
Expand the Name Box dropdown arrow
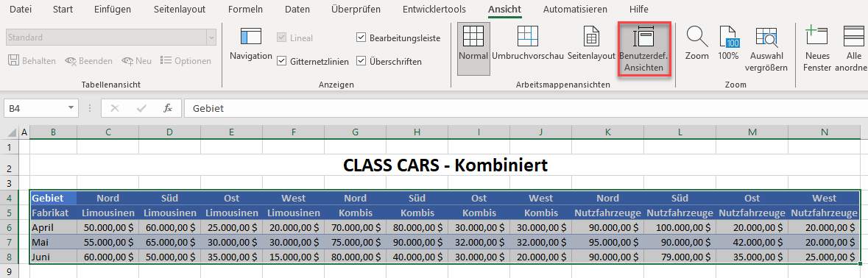[x=71, y=108]
